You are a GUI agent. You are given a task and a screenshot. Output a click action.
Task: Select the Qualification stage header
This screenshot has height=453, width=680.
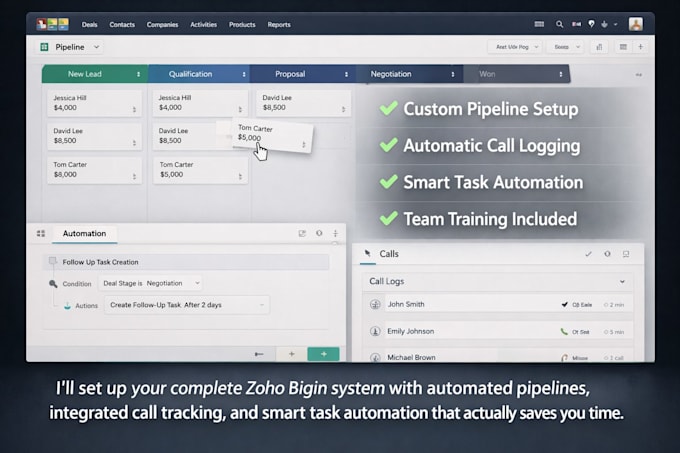[199, 74]
